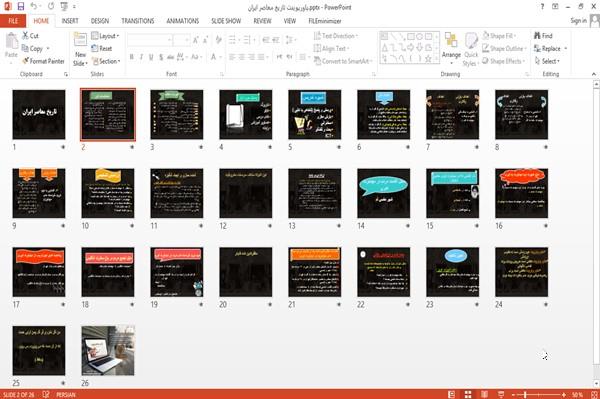Click the Copy button

pos(32,49)
